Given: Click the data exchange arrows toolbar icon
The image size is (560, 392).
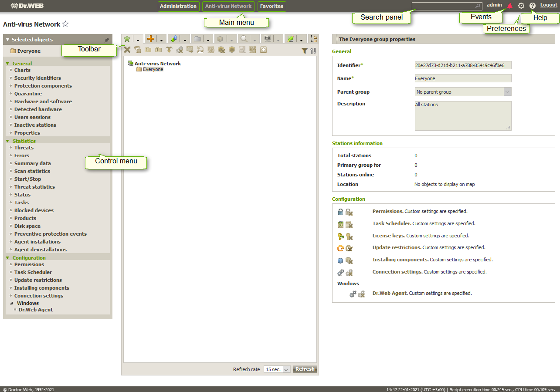Looking at the screenshot, I should tap(174, 39).
